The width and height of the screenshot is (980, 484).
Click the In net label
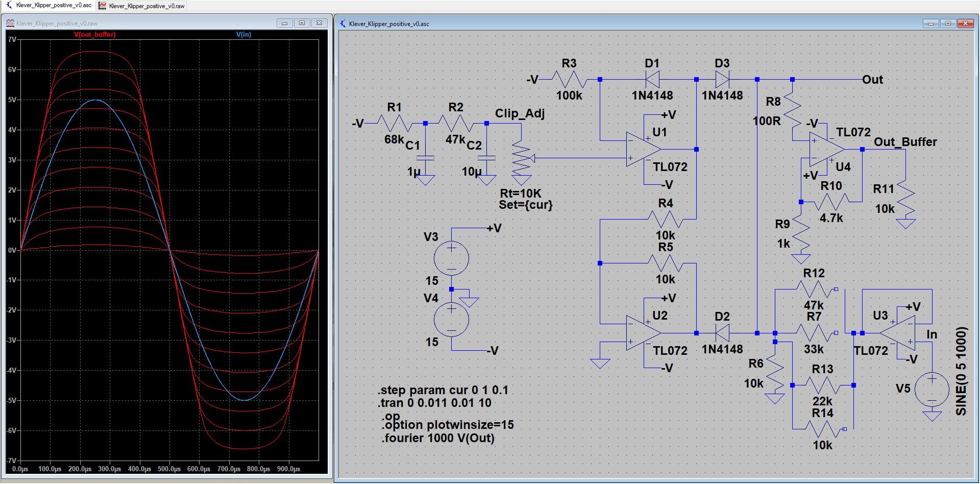[x=932, y=334]
